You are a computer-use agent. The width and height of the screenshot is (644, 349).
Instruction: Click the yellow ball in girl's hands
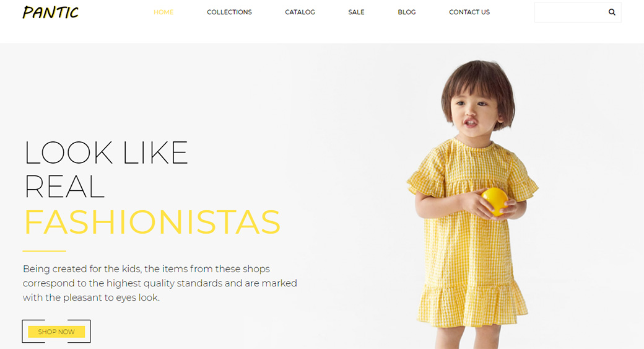[x=495, y=201]
